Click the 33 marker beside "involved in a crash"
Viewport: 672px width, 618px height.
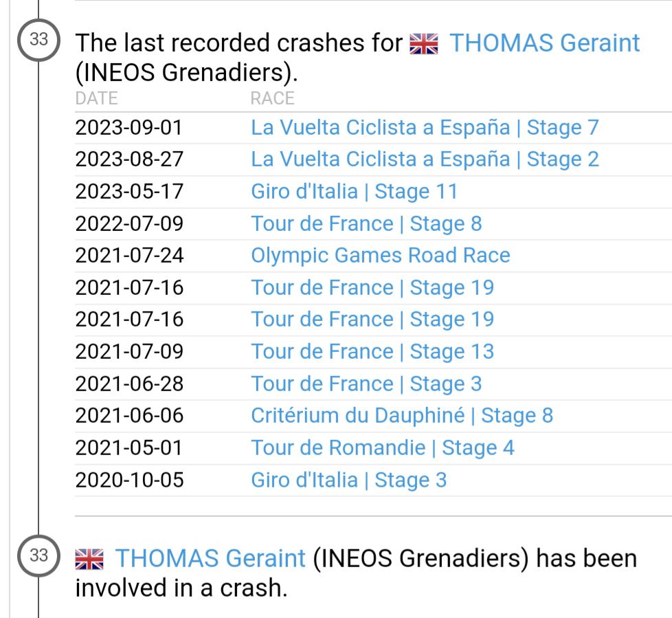point(38,555)
